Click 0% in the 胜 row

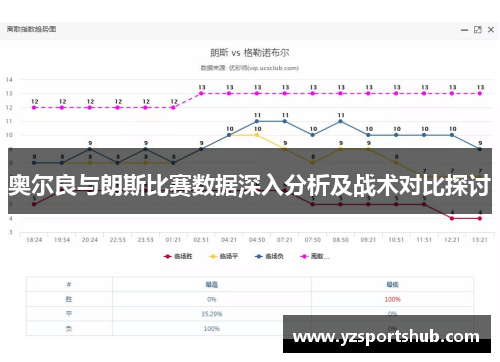(212, 299)
